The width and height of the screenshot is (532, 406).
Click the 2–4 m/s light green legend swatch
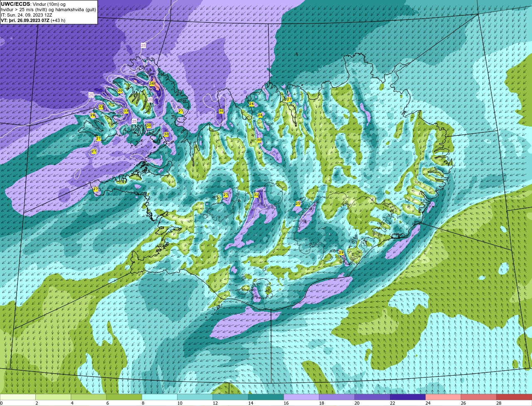53,397
